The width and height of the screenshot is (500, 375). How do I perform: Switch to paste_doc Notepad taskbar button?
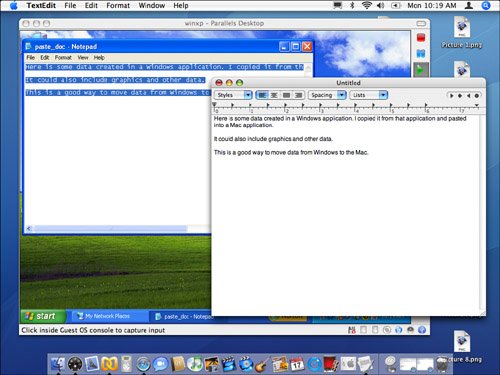183,316
